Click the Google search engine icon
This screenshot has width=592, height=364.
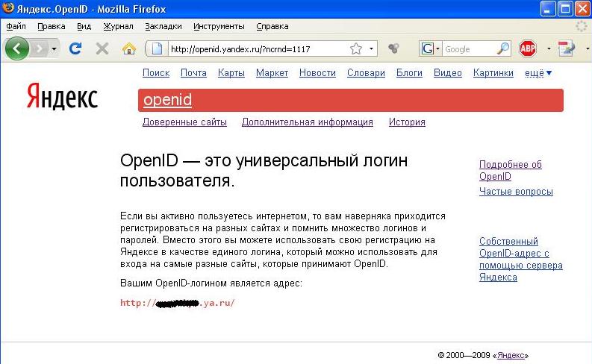(x=427, y=48)
